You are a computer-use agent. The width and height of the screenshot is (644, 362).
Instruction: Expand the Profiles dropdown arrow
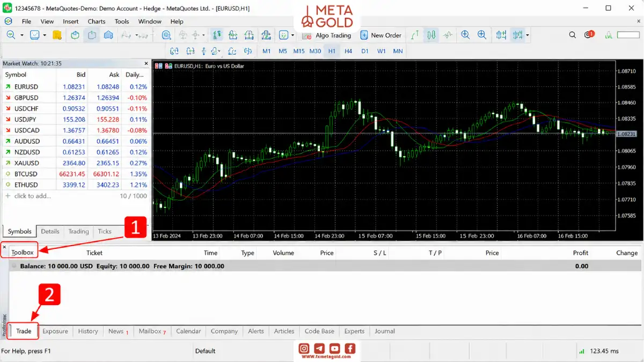point(45,35)
